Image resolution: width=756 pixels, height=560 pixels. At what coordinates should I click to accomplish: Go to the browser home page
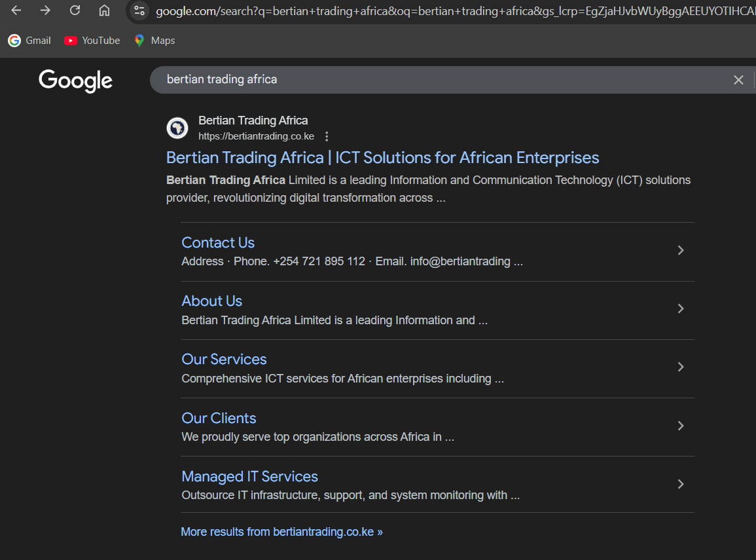point(104,10)
